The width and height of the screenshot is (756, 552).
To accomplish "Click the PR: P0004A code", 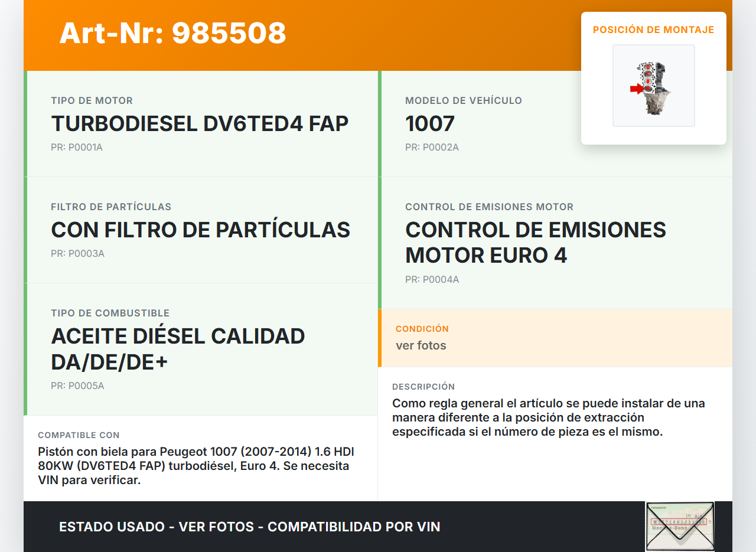I will pos(432,280).
